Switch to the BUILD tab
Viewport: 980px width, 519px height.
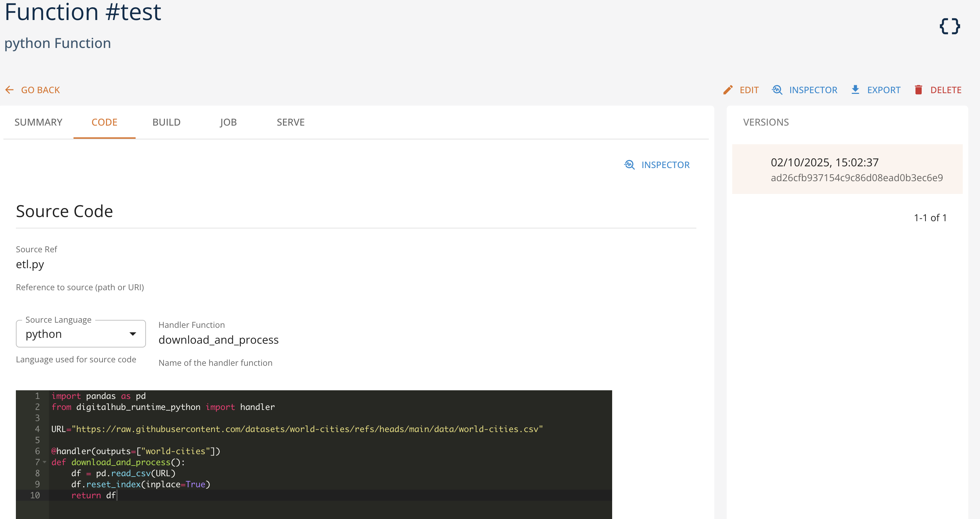coord(166,122)
